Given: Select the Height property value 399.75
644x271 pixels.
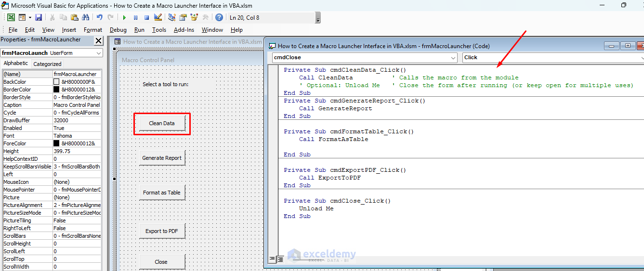Looking at the screenshot, I should point(77,151).
